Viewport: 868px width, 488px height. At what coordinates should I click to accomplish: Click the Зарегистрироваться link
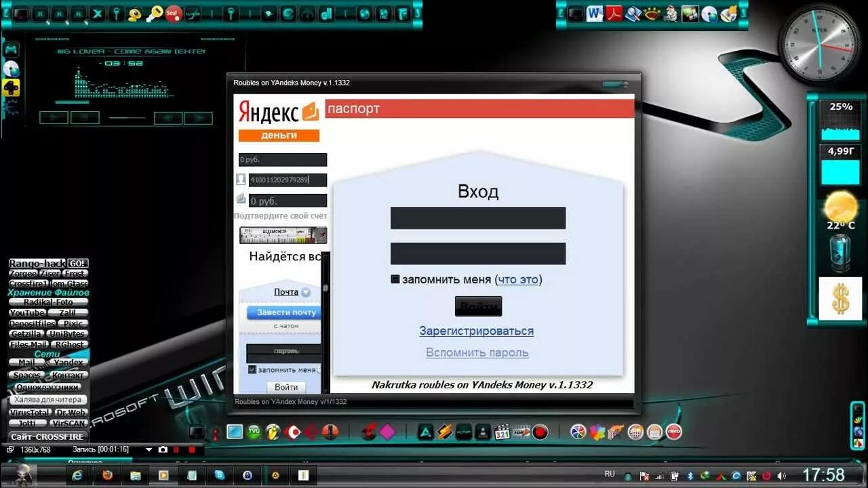point(477,331)
